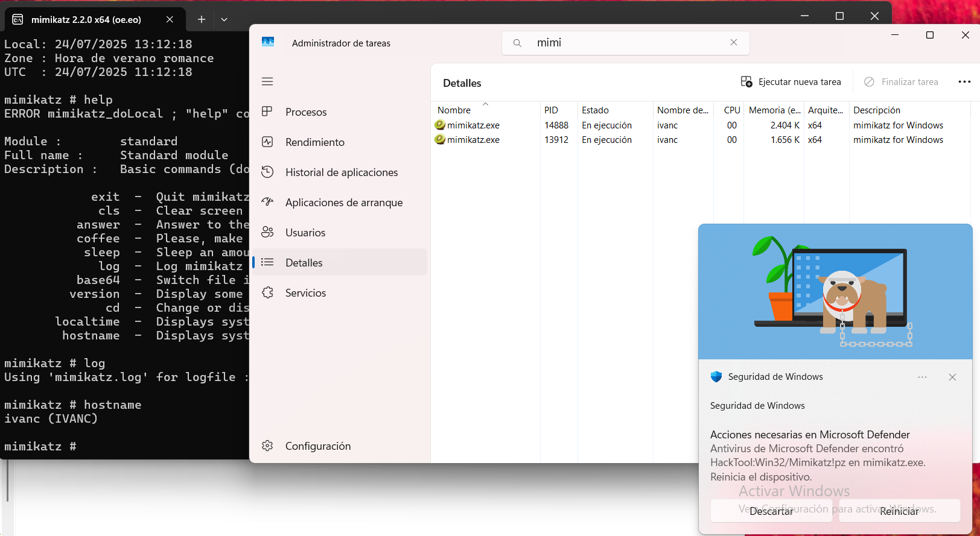Sort by the Arquitectura column header
The width and height of the screenshot is (980, 536).
(826, 110)
